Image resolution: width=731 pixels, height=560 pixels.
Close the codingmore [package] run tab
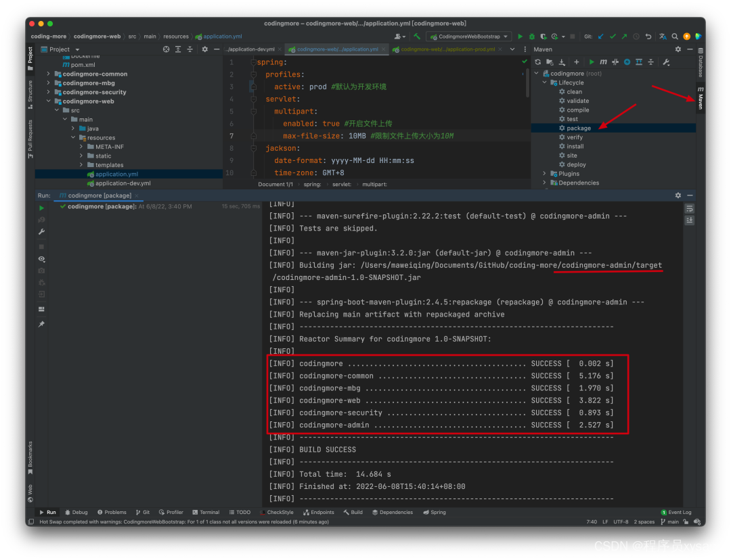137,195
